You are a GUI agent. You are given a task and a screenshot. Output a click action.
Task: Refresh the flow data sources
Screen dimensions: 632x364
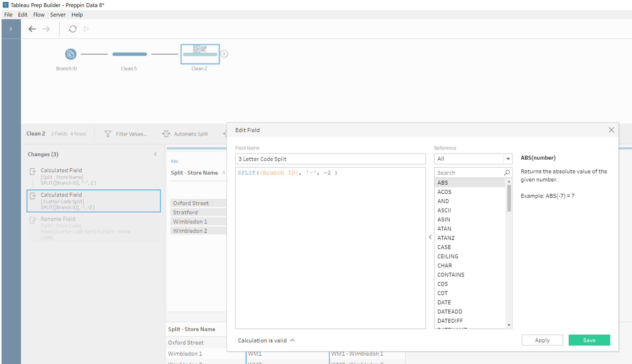[x=73, y=29]
